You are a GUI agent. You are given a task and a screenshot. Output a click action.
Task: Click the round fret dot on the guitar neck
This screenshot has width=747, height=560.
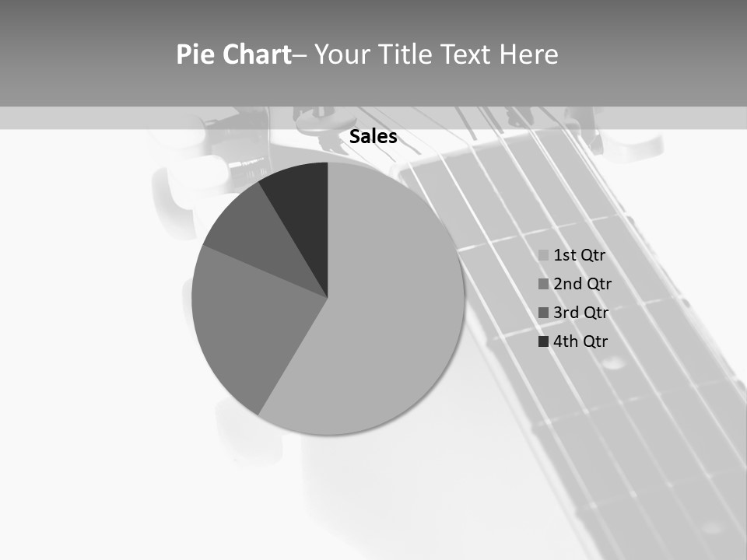(x=614, y=362)
